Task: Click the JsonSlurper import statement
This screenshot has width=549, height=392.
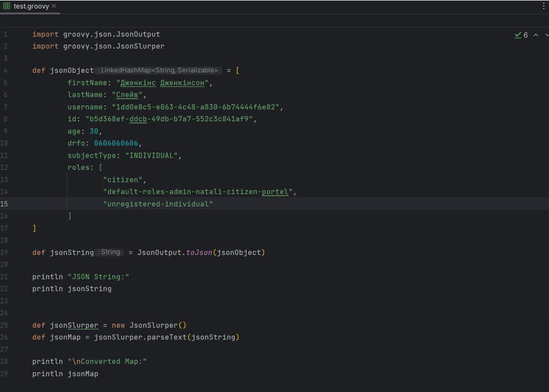Action: (98, 46)
